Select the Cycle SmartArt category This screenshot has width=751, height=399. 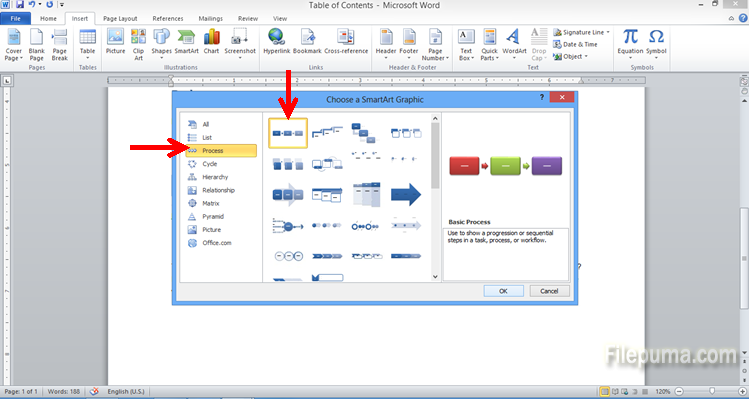pyautogui.click(x=221, y=164)
